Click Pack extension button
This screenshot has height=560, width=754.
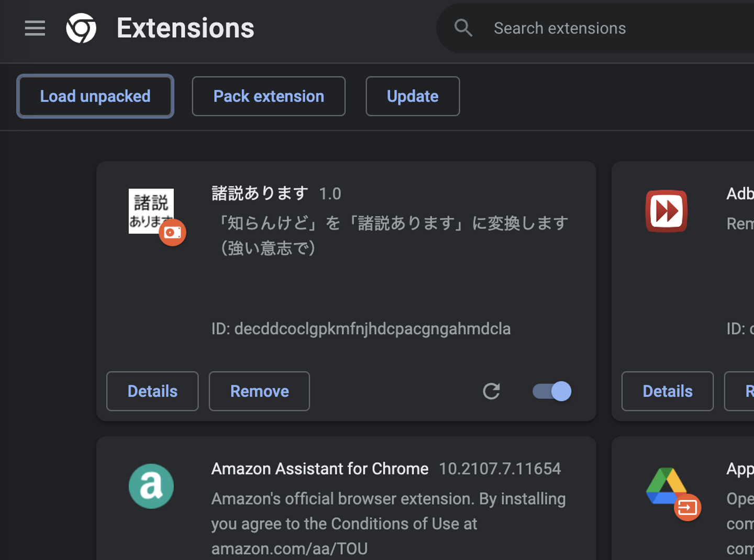point(269,96)
